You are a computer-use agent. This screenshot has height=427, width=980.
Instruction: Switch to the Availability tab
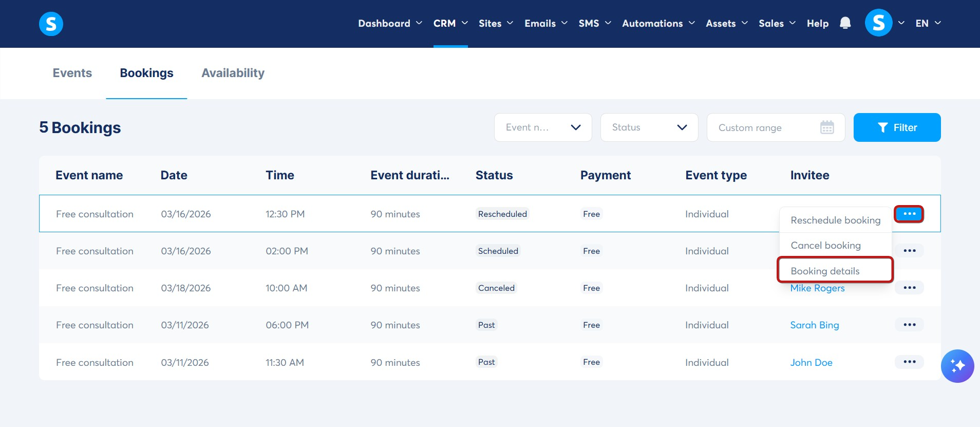(x=233, y=73)
